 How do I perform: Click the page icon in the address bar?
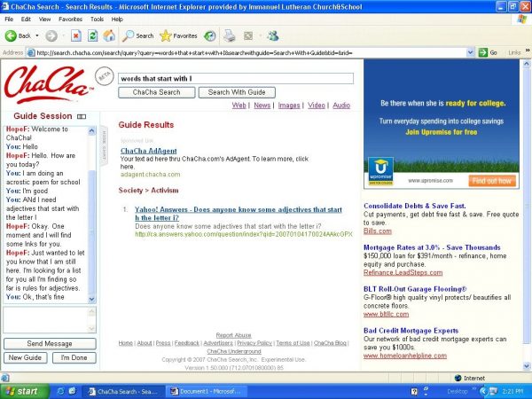point(31,52)
